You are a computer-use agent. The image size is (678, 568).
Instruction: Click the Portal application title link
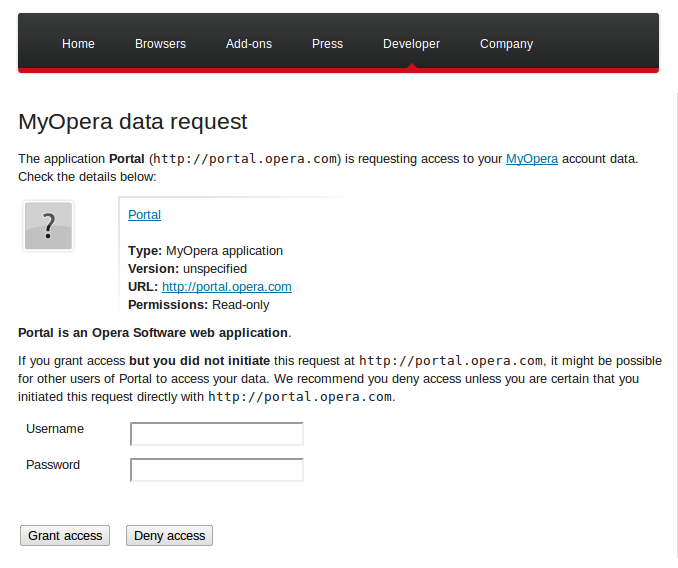[x=144, y=215]
